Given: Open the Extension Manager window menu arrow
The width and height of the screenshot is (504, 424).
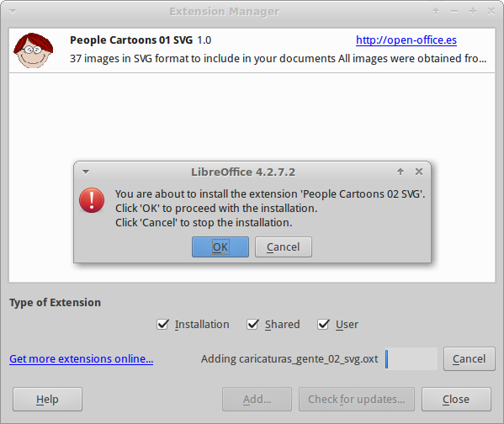Looking at the screenshot, I should 13,12.
